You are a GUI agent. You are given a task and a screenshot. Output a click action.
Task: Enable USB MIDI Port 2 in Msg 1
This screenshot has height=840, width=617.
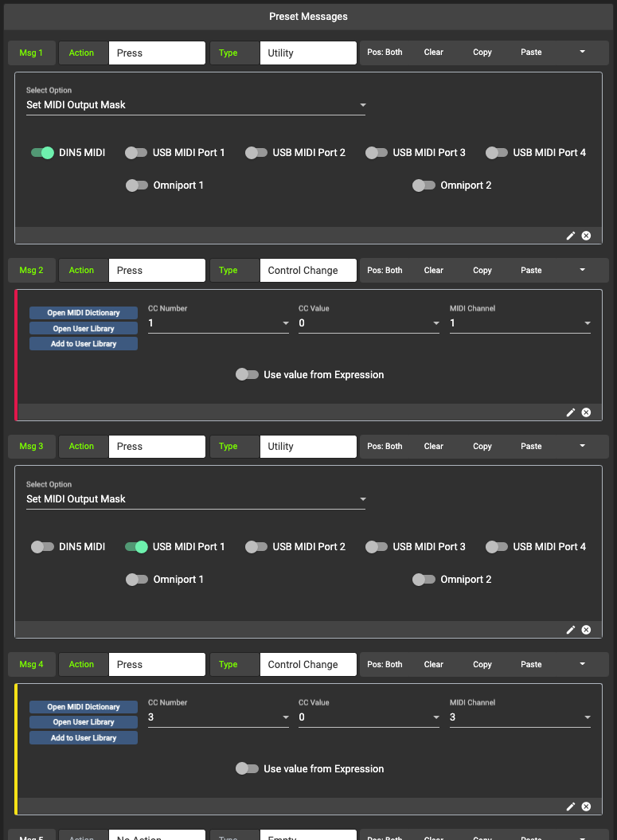(256, 153)
